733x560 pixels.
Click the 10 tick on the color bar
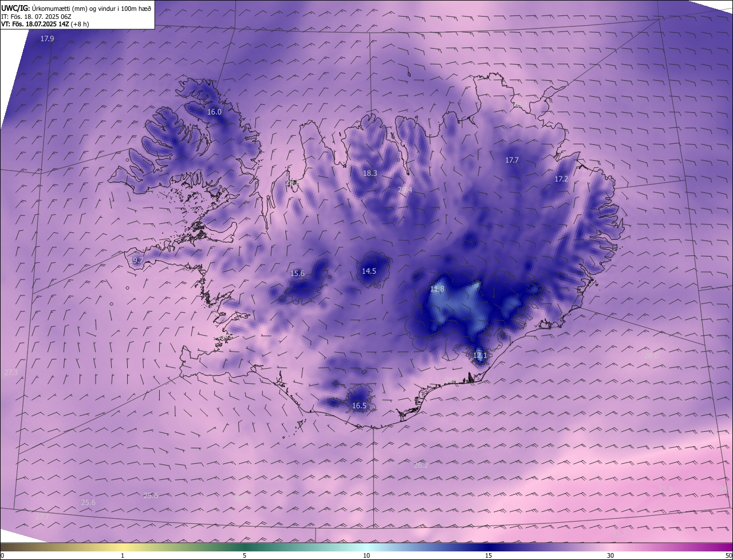[366, 555]
